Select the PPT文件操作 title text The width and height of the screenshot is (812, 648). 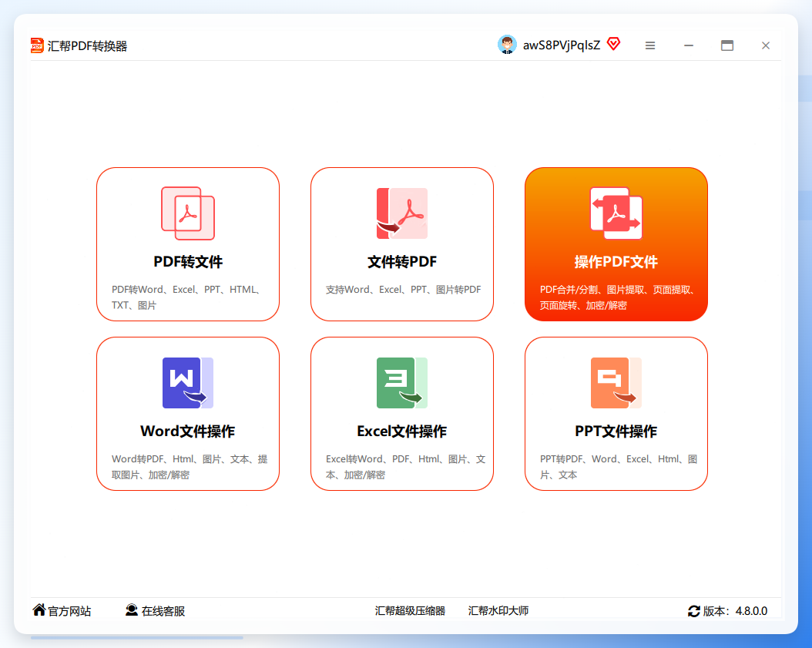616,431
